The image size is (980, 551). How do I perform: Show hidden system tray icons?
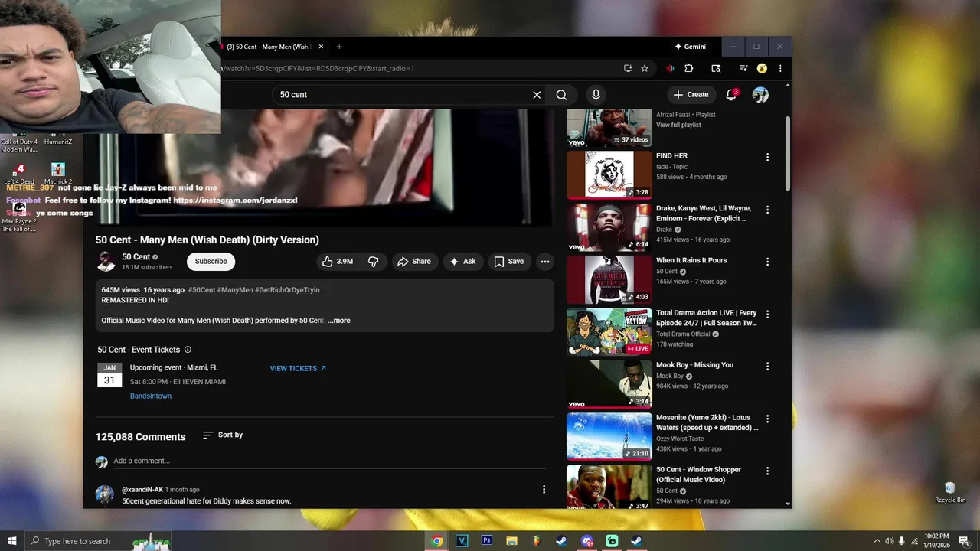tap(877, 541)
